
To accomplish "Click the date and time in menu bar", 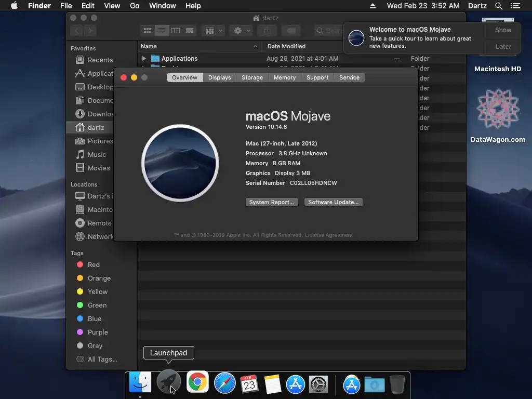I will [x=423, y=6].
